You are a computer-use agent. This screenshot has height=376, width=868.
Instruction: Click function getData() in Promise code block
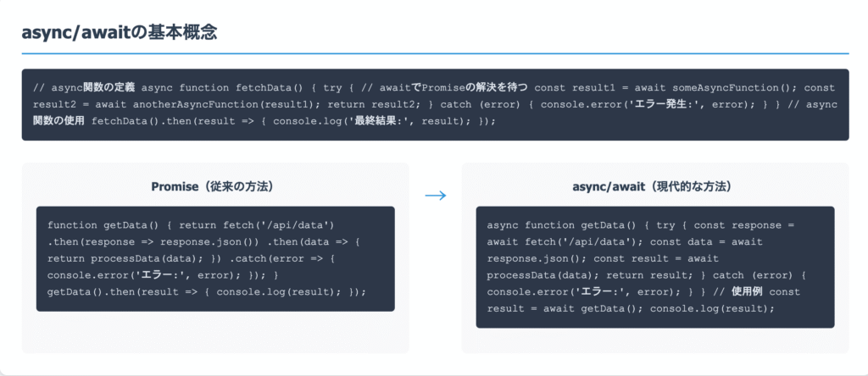click(100, 225)
